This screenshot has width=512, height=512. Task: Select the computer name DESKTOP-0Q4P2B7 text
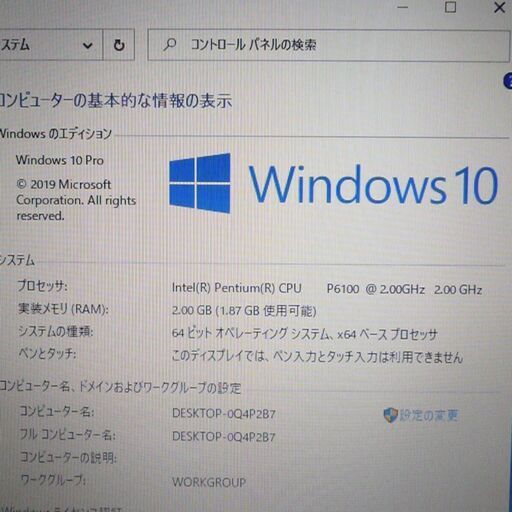coord(224,414)
